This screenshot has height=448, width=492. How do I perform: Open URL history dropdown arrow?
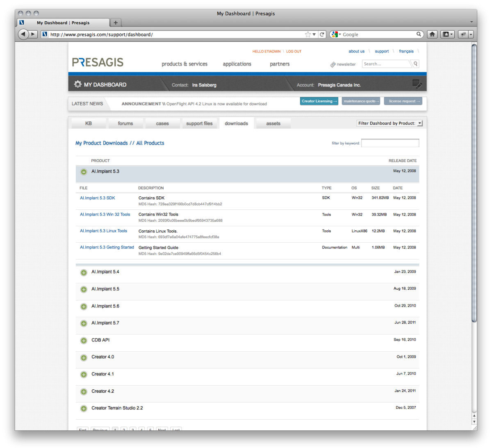(x=314, y=34)
